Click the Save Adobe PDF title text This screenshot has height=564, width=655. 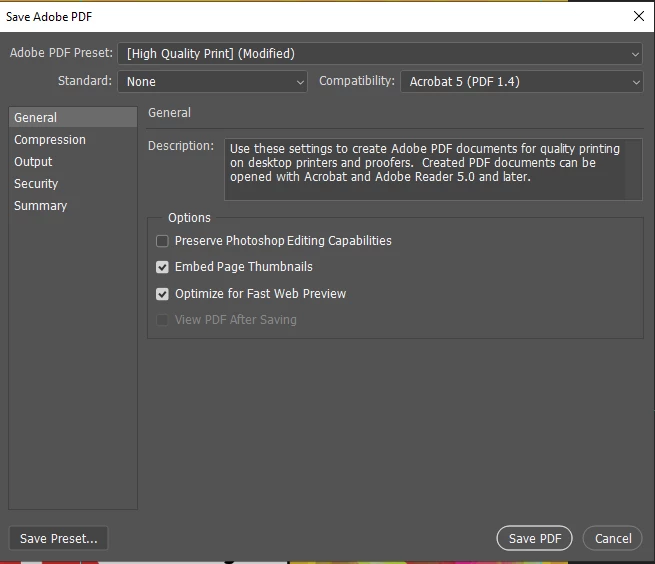(49, 17)
